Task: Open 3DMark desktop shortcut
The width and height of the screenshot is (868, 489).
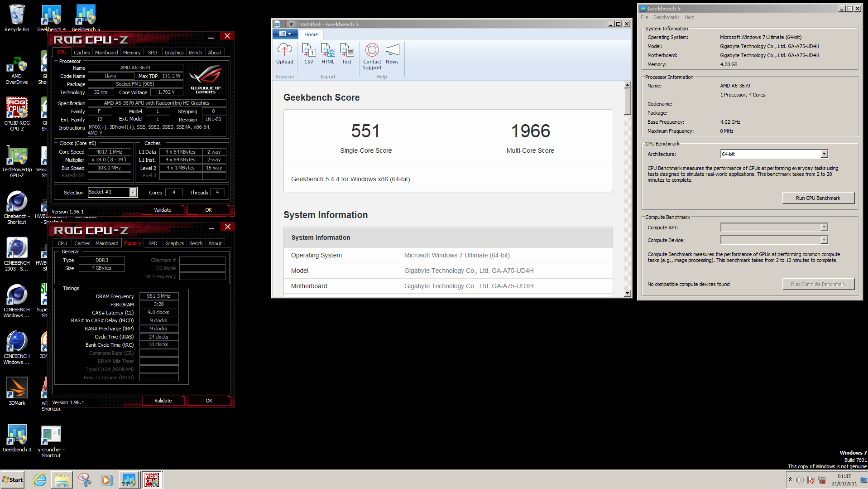Action: (x=17, y=391)
